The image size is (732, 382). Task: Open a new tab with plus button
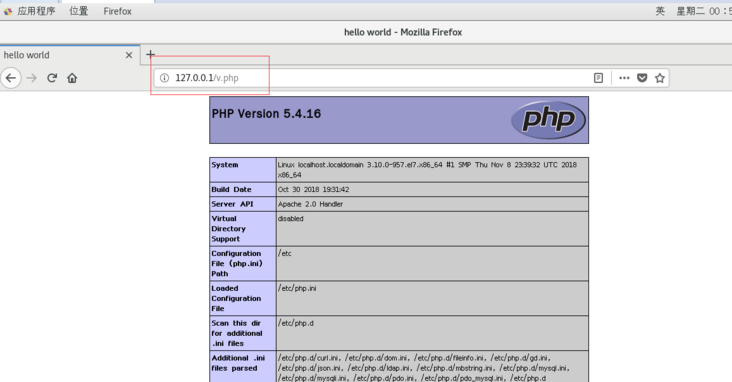pos(150,55)
